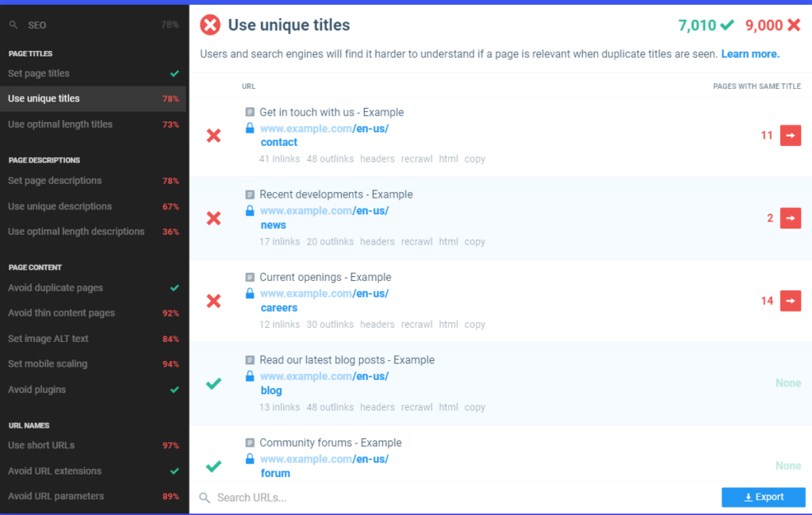Click the red arrow next to the 14 count
The height and width of the screenshot is (515, 812).
[791, 301]
